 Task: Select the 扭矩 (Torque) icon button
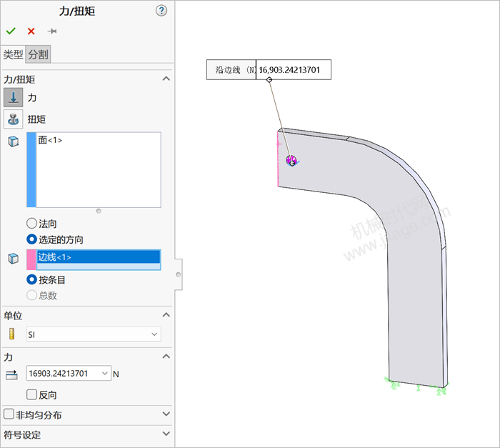(x=14, y=119)
